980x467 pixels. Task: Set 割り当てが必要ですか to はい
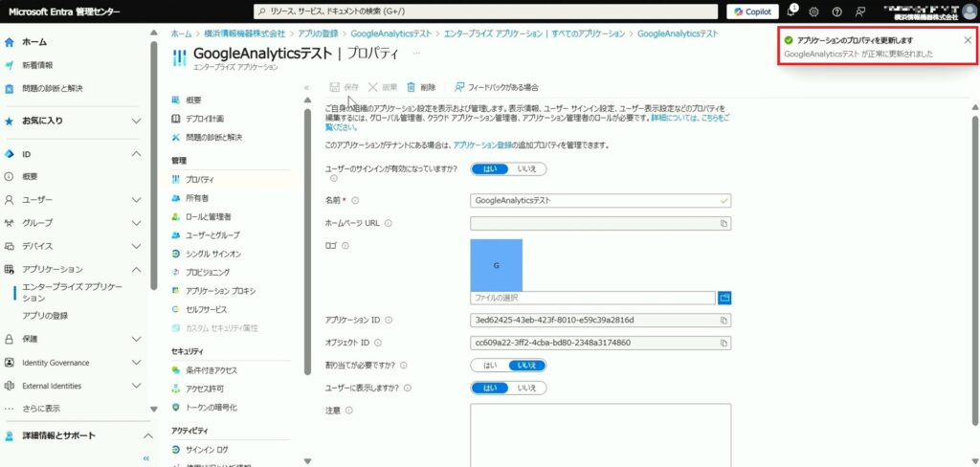pyautogui.click(x=490, y=366)
